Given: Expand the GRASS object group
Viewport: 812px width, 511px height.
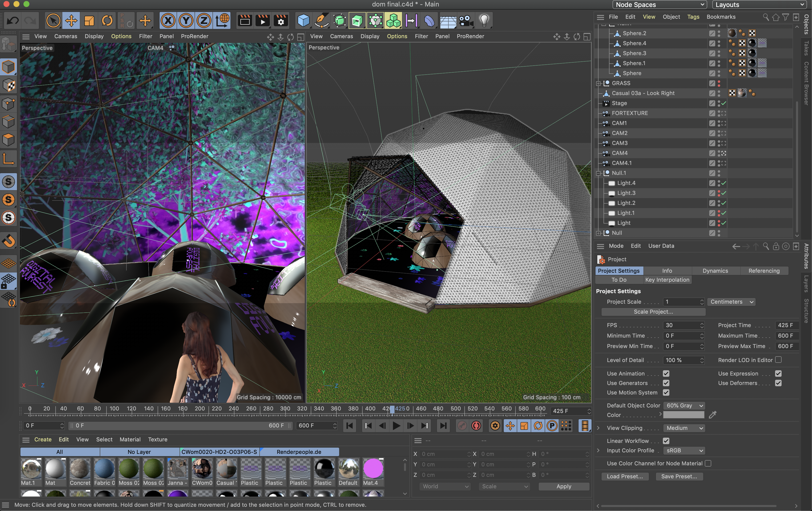Looking at the screenshot, I should [x=598, y=83].
